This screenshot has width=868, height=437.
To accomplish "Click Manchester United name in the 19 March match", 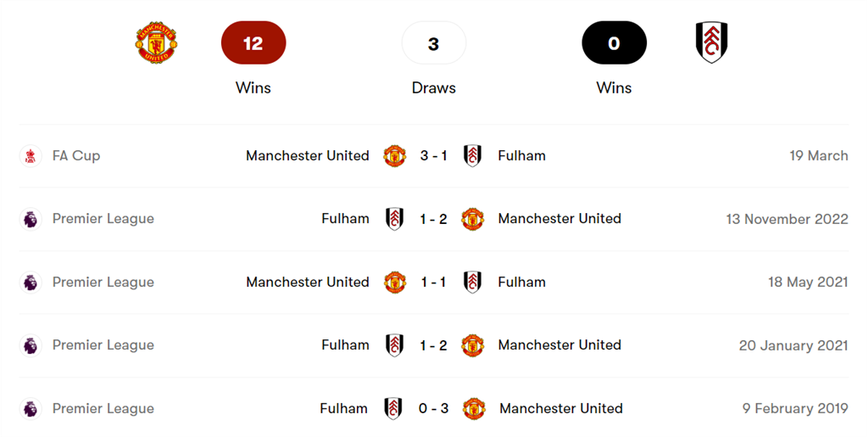I will [308, 156].
